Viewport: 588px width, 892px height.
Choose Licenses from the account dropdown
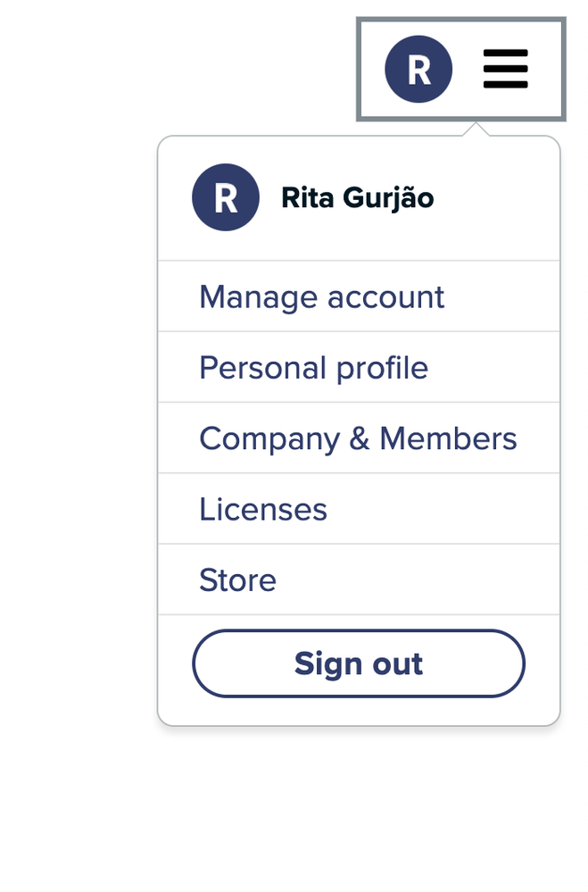click(359, 509)
